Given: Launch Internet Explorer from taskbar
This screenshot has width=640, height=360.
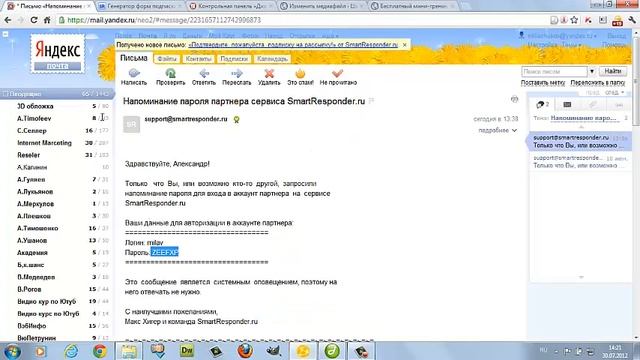Looking at the screenshot, I should pyautogui.click(x=71, y=351).
